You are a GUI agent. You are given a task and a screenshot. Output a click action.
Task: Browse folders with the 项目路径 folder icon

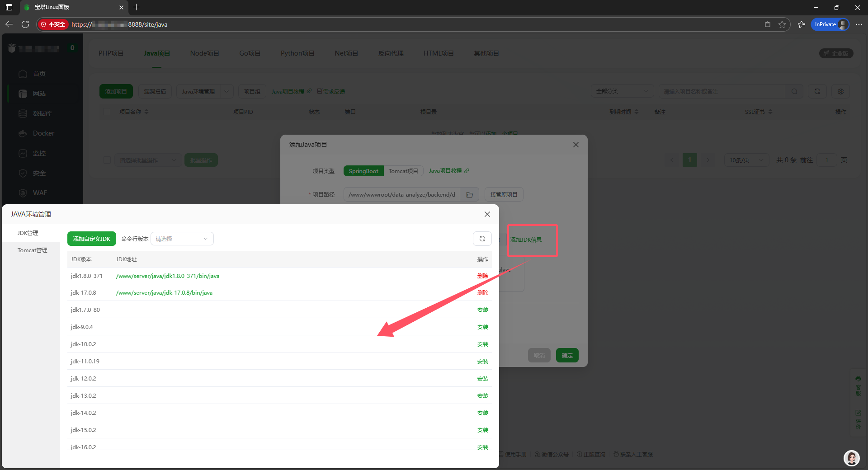click(x=470, y=194)
